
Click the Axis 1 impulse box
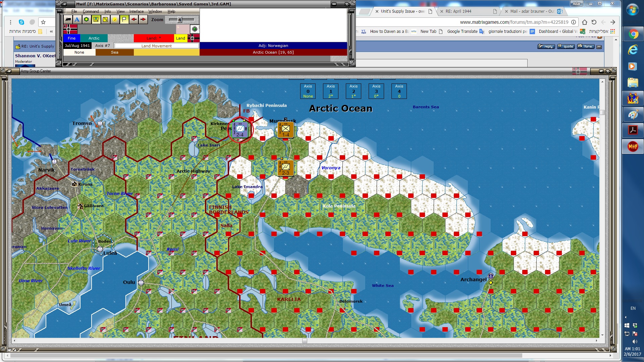click(x=331, y=91)
